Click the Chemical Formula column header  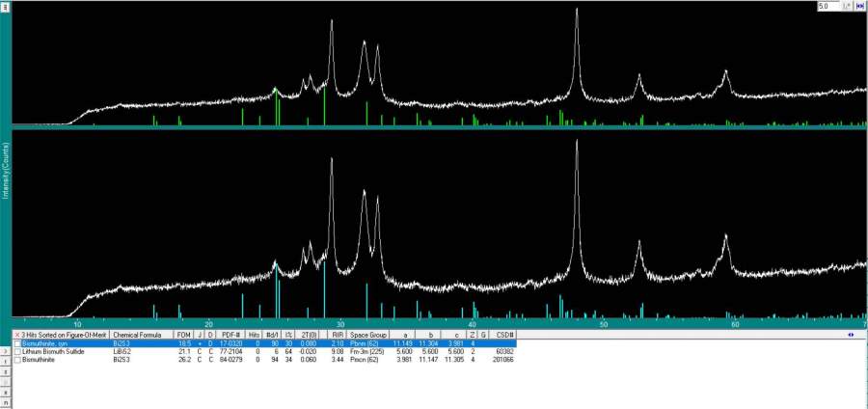[x=141, y=334]
